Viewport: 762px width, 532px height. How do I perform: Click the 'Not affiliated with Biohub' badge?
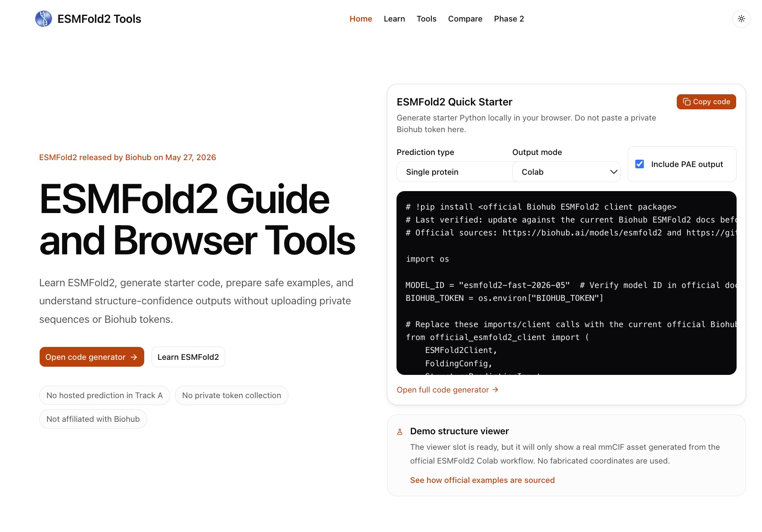coord(93,419)
